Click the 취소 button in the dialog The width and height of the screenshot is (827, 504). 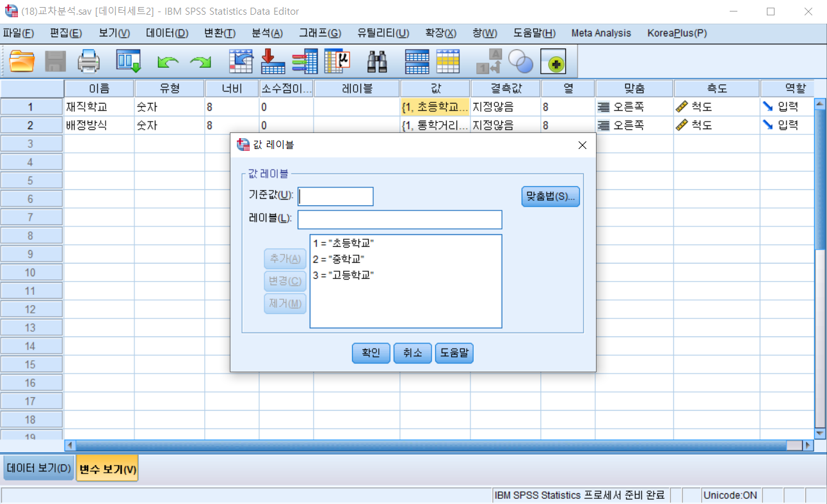tap(413, 353)
